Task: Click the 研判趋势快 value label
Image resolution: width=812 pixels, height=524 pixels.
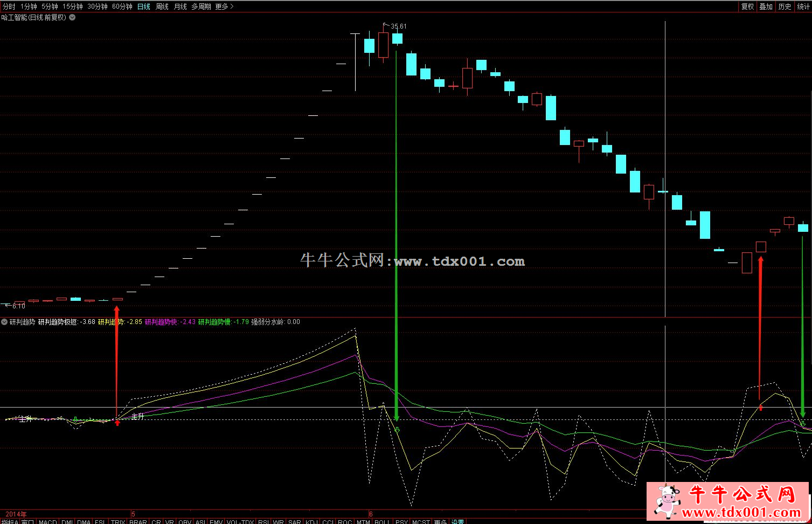Action: tap(170, 322)
